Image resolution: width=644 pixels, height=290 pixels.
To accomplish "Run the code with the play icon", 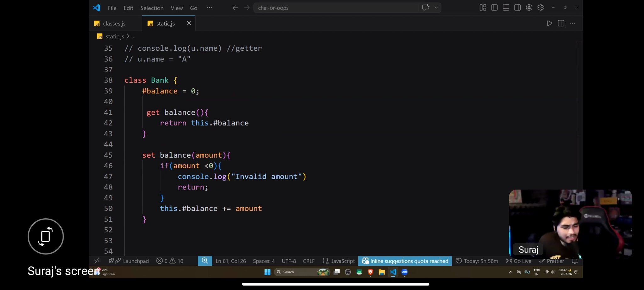I will coord(549,23).
